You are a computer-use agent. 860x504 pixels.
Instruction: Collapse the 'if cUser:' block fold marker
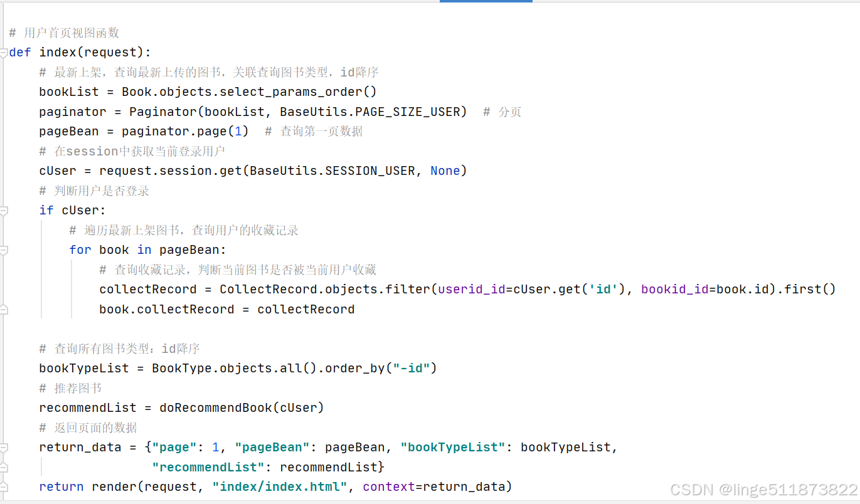coord(4,211)
